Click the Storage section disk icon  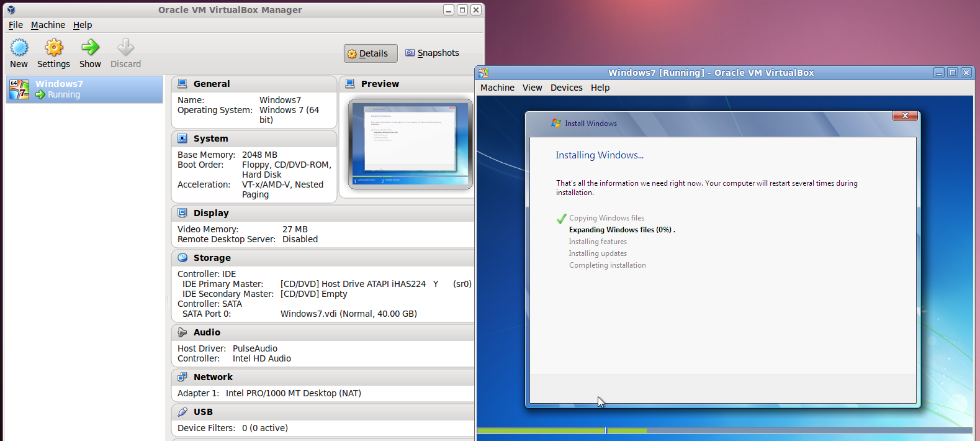coord(182,258)
